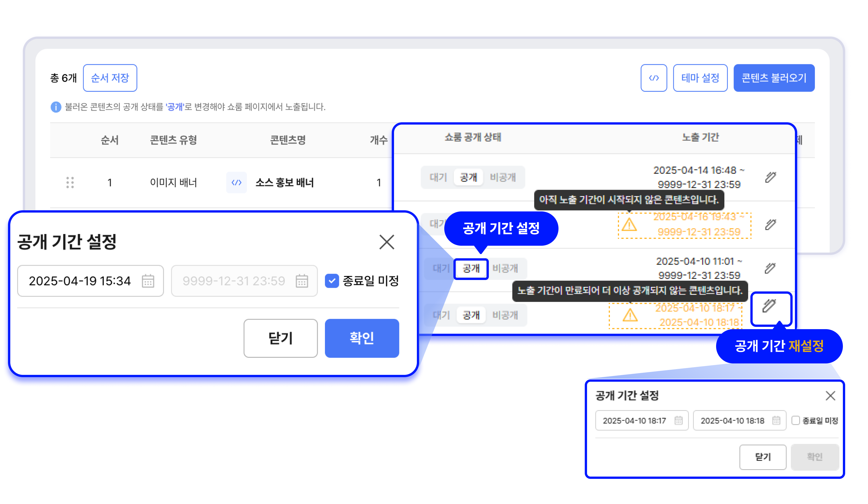Open calendar picker for 2025-04-10 18:18 end date

click(776, 420)
